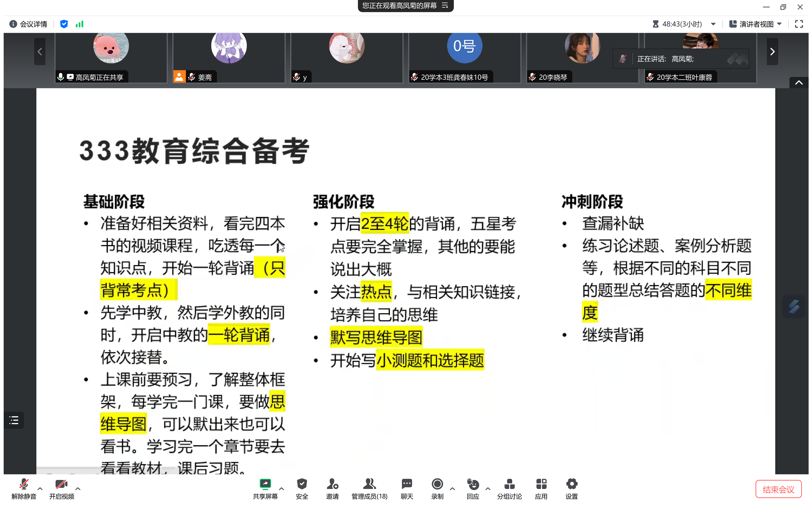Screen dimensions: 812x507
Task: Open the 邀请 invite icon
Action: [x=332, y=489]
